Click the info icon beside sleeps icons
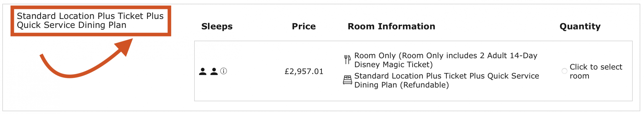The width and height of the screenshot is (644, 114). (223, 71)
